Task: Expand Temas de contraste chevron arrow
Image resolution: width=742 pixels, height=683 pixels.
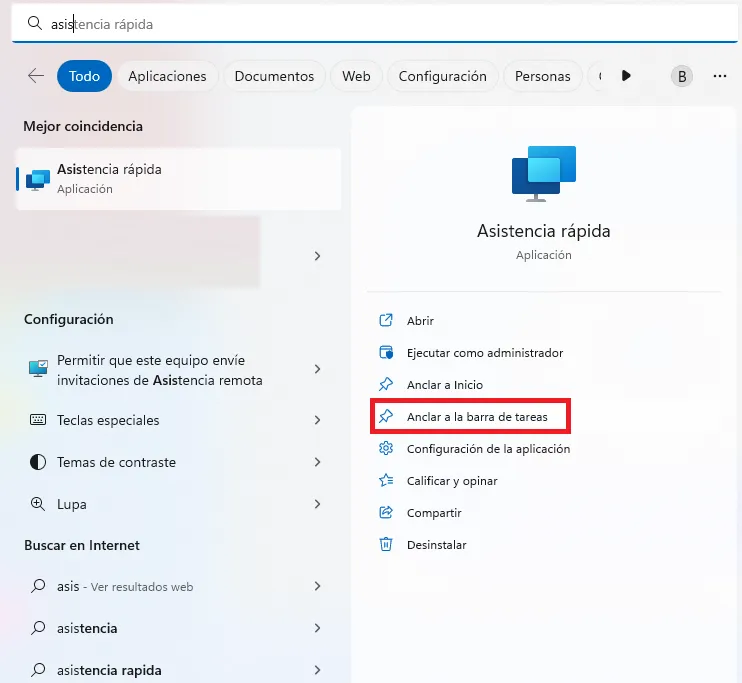Action: pos(317,462)
